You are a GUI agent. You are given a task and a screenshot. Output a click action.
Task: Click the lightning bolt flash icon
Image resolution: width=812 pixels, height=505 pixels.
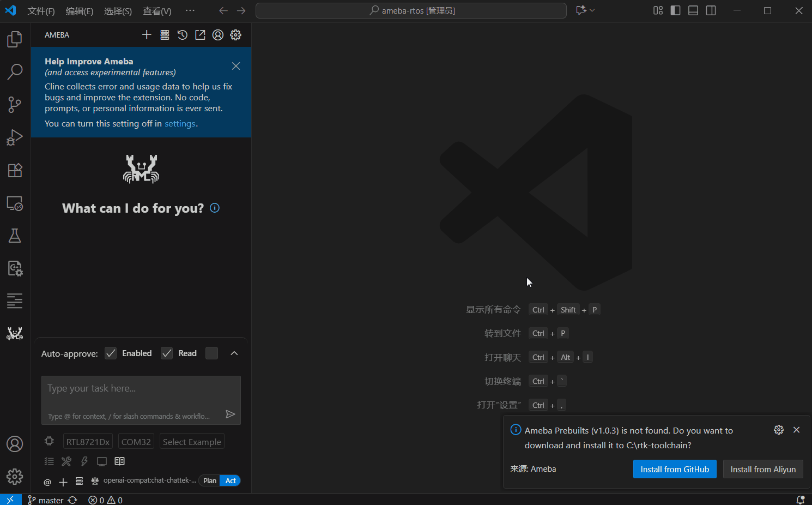click(84, 461)
